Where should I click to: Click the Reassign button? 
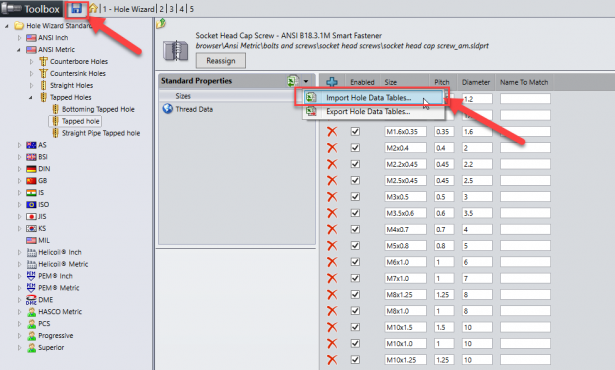[221, 61]
